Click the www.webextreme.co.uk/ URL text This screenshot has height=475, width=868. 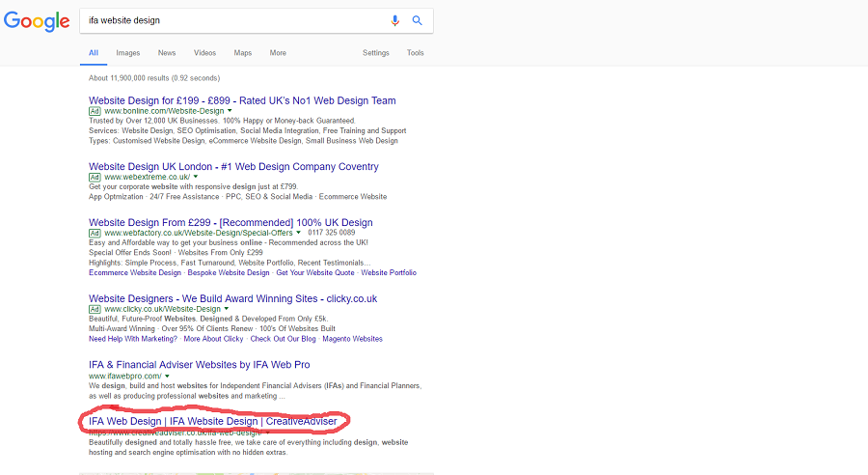(147, 177)
